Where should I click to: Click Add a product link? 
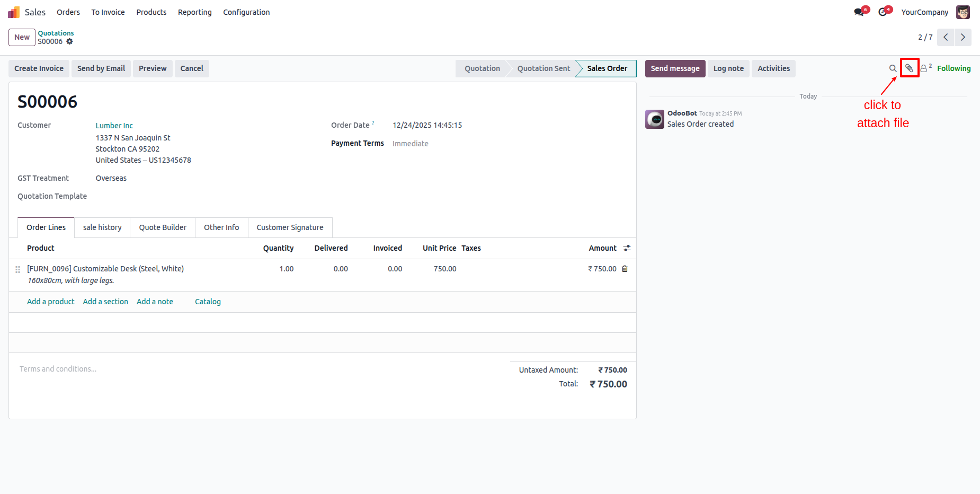click(51, 302)
